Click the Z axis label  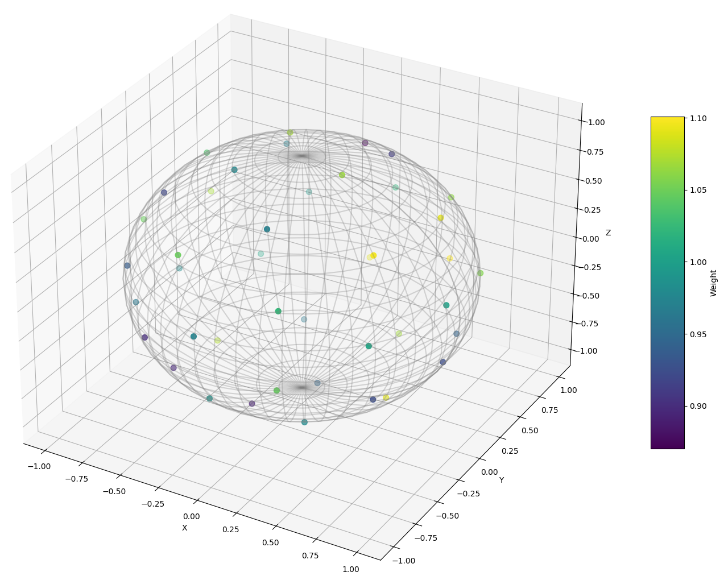[x=608, y=233]
